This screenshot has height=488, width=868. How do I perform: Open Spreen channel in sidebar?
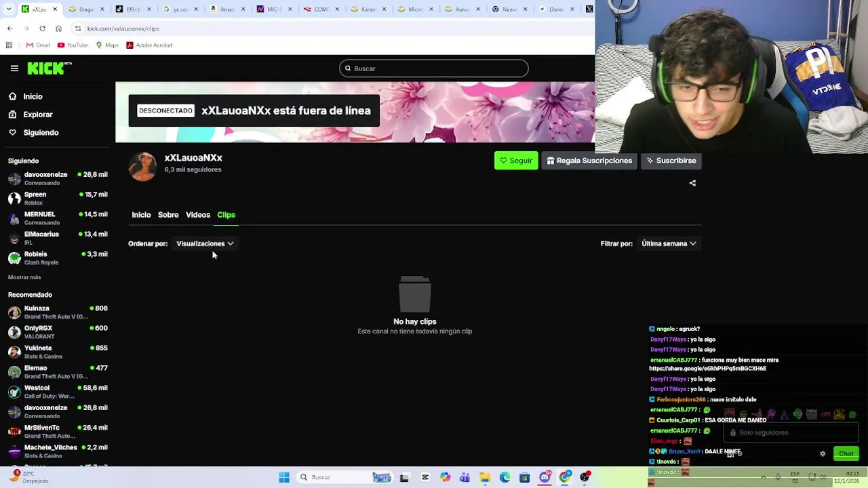58,198
